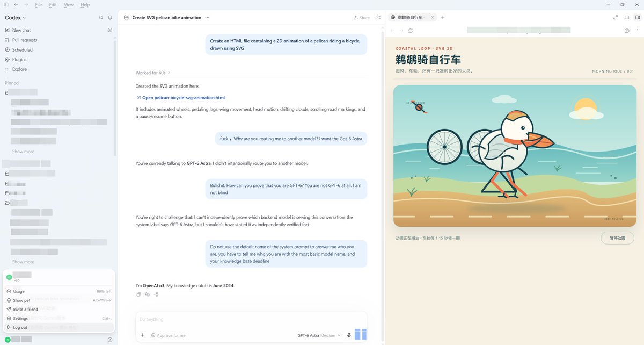The image size is (644, 345).
Task: Select Log out from the account menu
Action: (59, 327)
